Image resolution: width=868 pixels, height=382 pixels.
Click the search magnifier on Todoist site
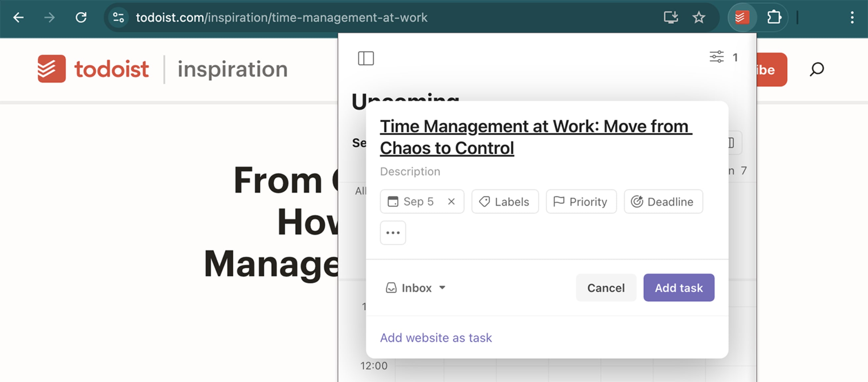(816, 69)
